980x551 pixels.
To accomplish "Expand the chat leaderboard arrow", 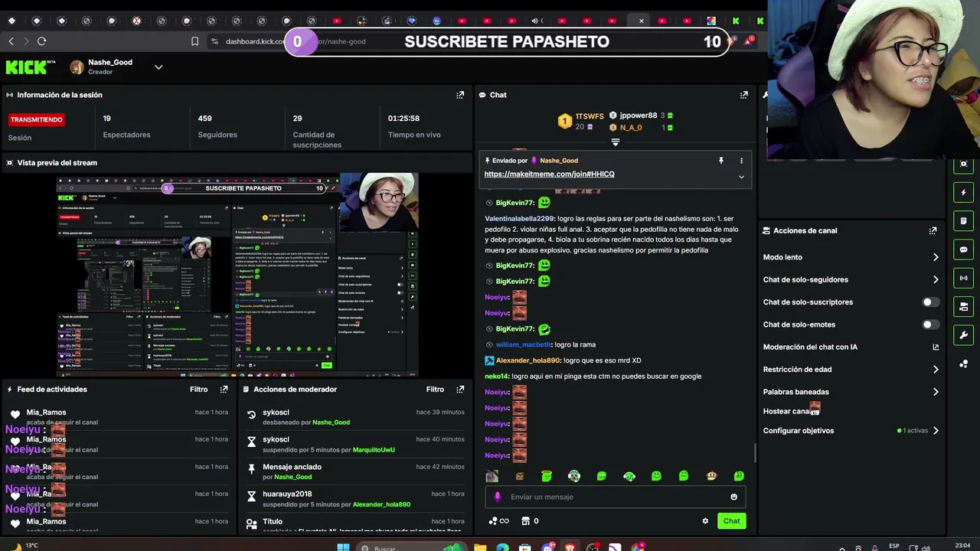I will pyautogui.click(x=615, y=142).
